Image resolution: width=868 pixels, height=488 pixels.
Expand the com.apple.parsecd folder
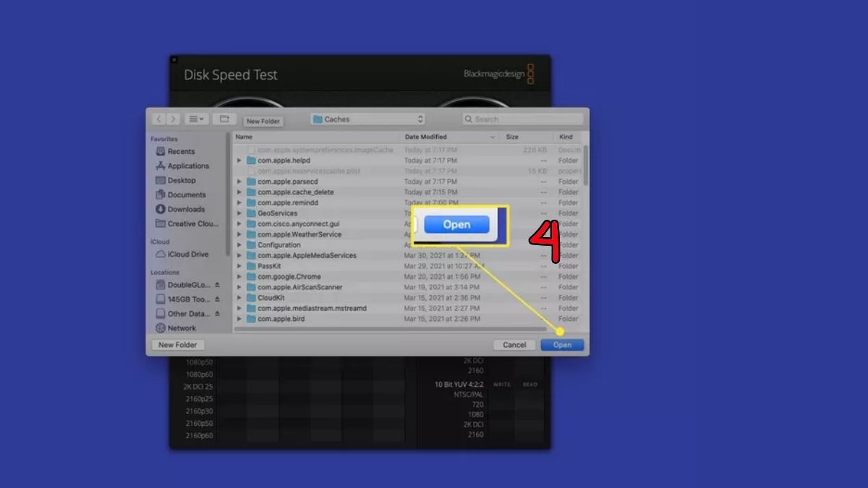239,181
